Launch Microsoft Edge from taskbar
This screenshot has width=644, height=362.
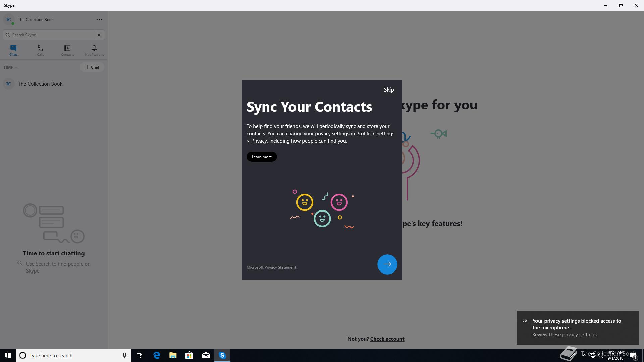pyautogui.click(x=157, y=355)
